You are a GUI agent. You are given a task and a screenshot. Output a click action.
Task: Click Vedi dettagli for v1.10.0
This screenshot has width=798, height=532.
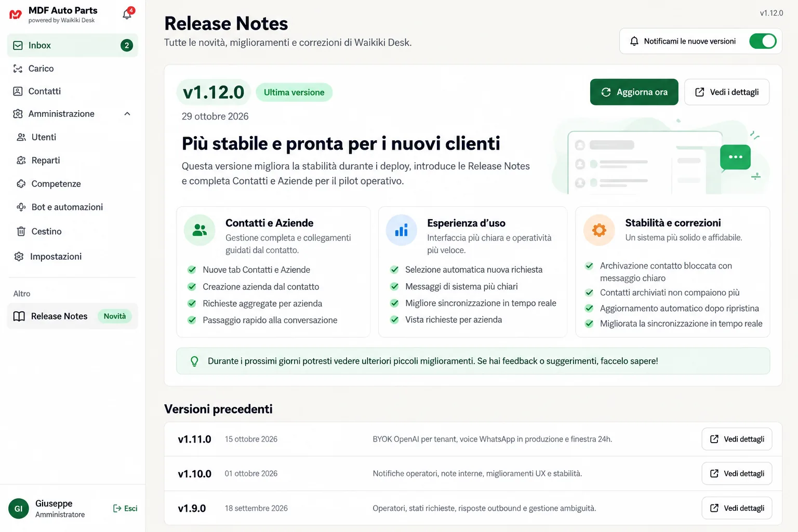tap(737, 473)
